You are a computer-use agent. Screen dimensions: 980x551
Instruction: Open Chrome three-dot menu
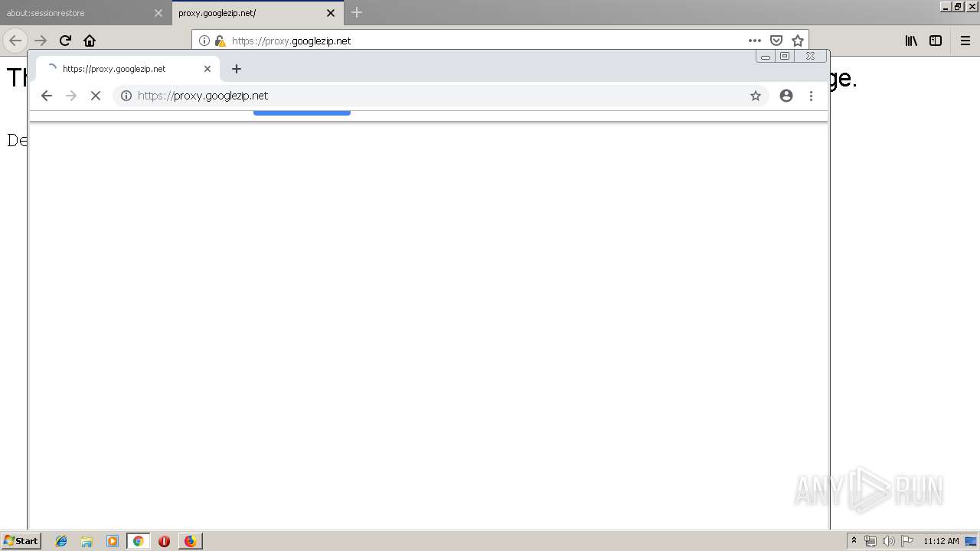pyautogui.click(x=811, y=96)
